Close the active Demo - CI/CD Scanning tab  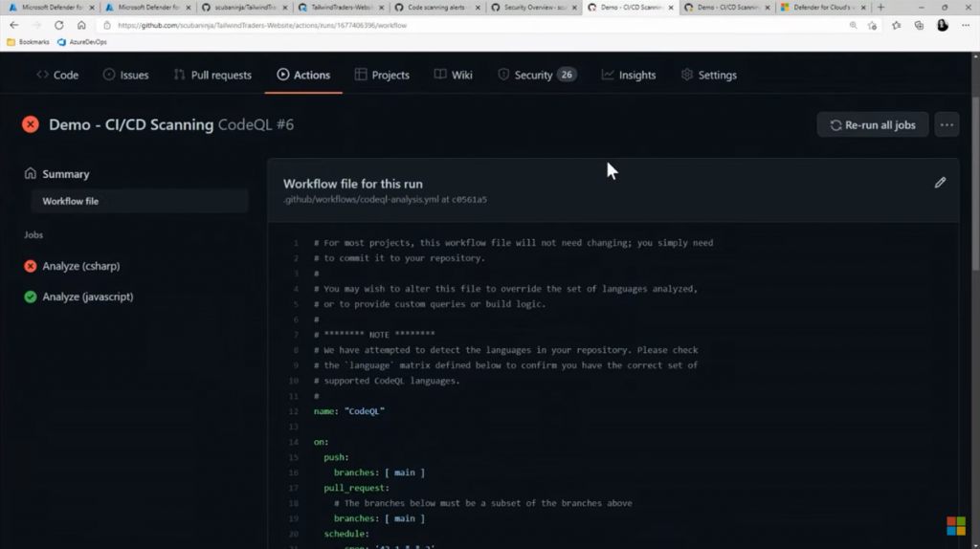pos(671,8)
